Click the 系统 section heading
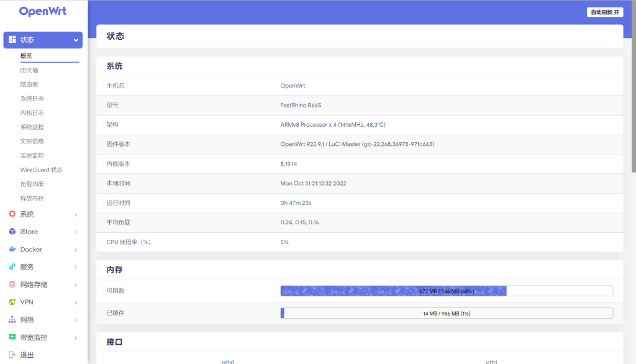The image size is (636, 364). coord(114,66)
